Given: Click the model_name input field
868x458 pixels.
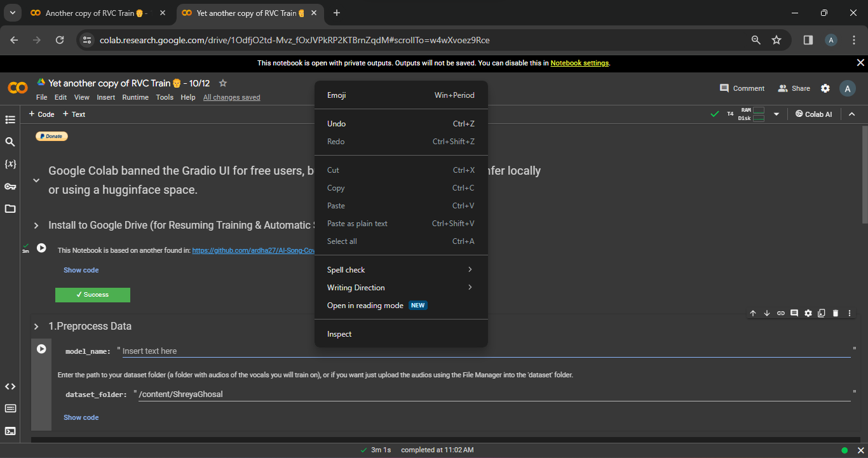Looking at the screenshot, I should tap(486, 351).
